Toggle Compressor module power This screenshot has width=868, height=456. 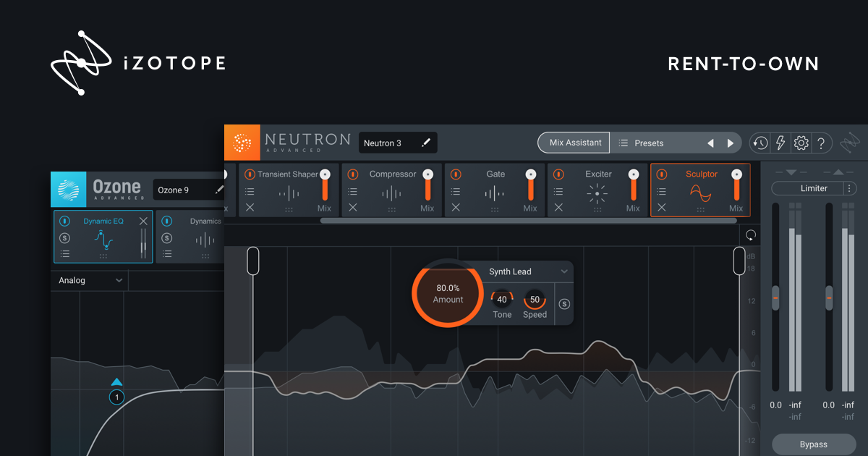click(352, 174)
